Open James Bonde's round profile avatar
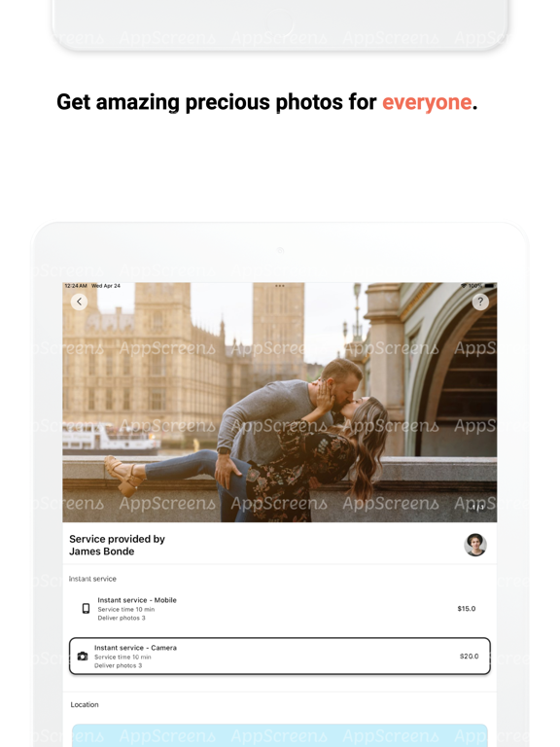The image size is (560, 747). tap(475, 545)
